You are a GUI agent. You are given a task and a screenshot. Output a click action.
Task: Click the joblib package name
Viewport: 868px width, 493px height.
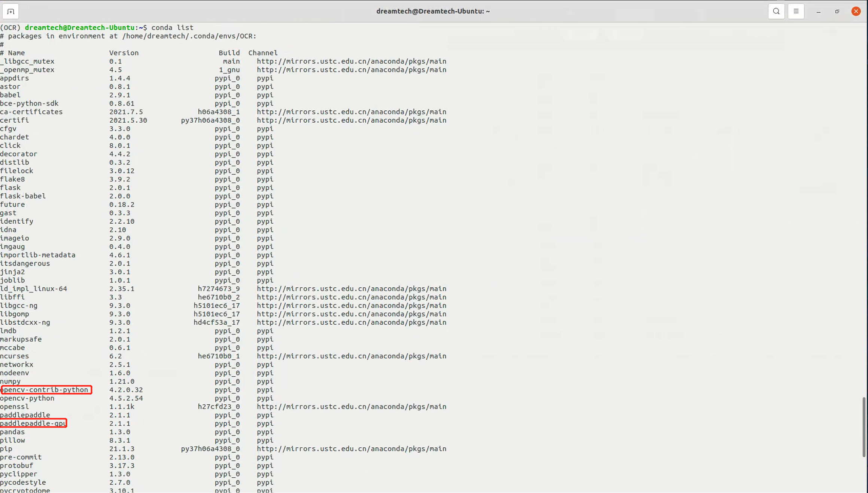[12, 281]
